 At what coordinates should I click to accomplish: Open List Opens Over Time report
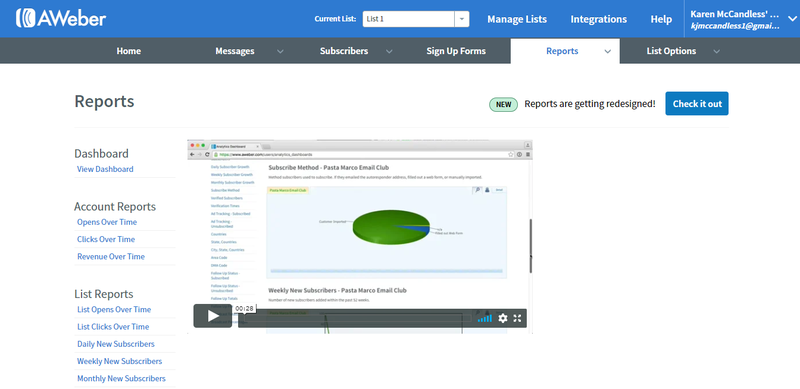114,309
